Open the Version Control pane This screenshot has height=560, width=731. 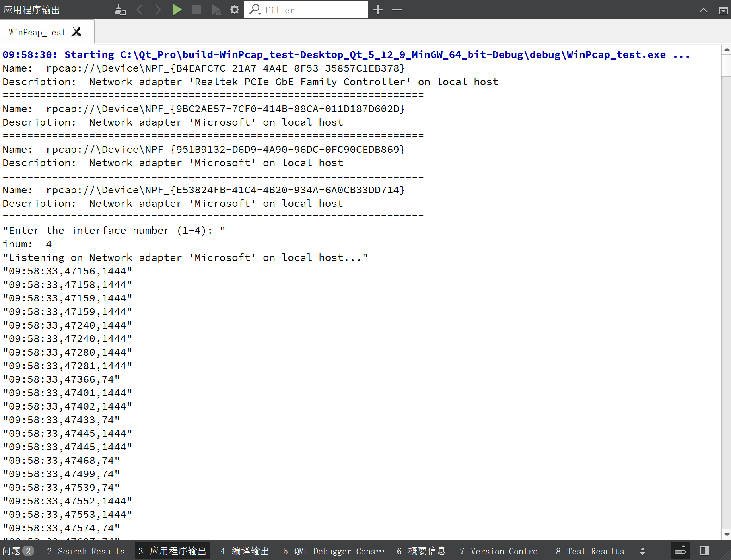(x=501, y=551)
